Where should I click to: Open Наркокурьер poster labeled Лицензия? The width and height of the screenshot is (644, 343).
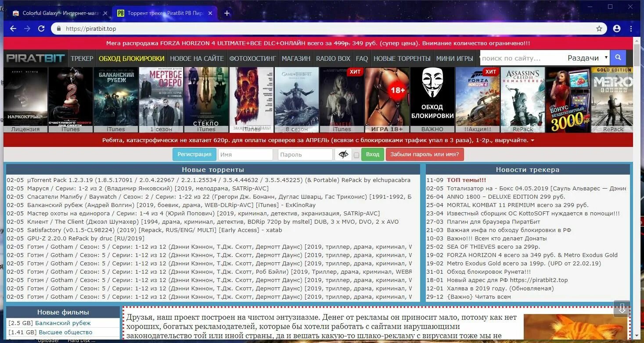pyautogui.click(x=25, y=100)
